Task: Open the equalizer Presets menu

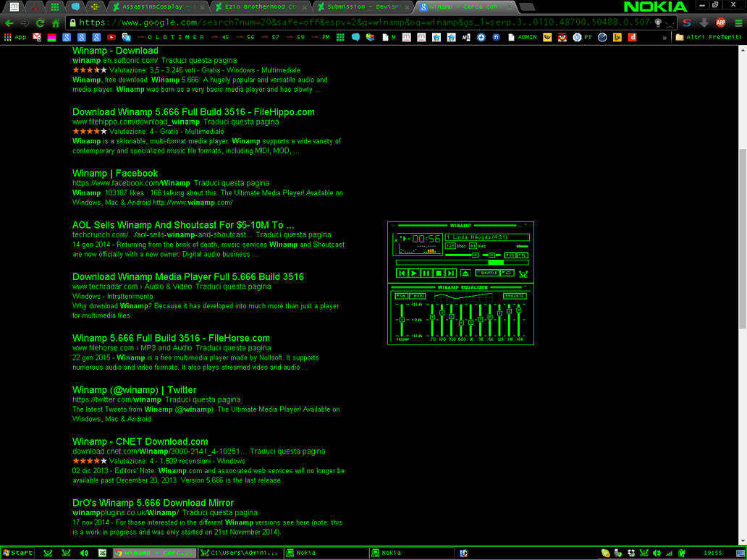Action: point(515,296)
